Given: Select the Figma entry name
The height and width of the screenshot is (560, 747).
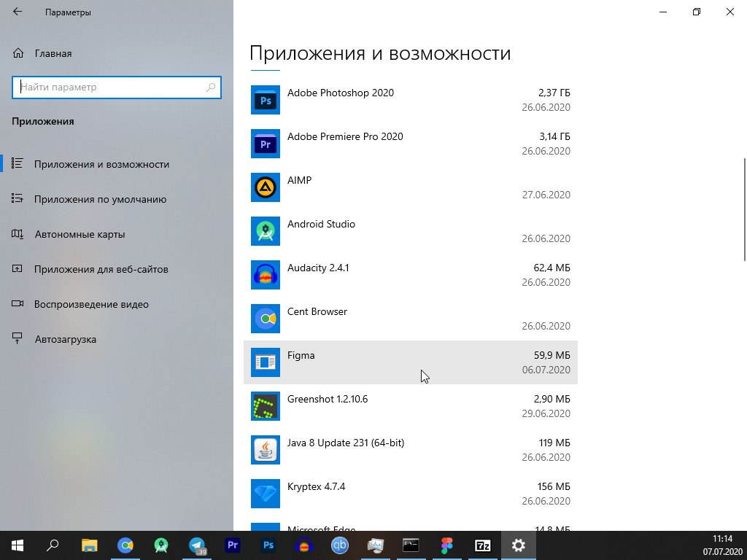Looking at the screenshot, I should pyautogui.click(x=301, y=356).
